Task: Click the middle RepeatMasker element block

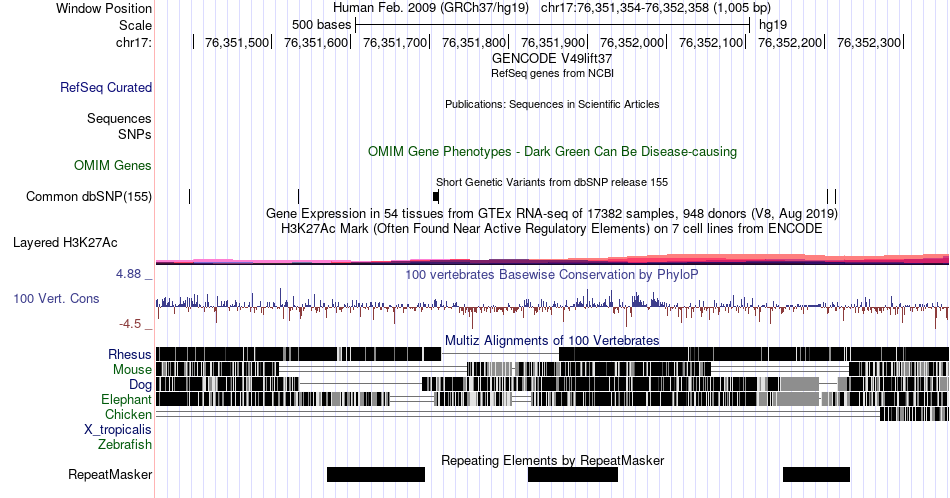Action: pyautogui.click(x=573, y=474)
